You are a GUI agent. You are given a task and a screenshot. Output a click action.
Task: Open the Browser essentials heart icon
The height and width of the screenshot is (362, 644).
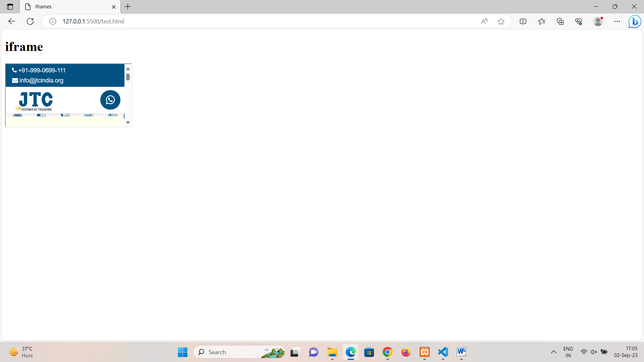coord(579,21)
